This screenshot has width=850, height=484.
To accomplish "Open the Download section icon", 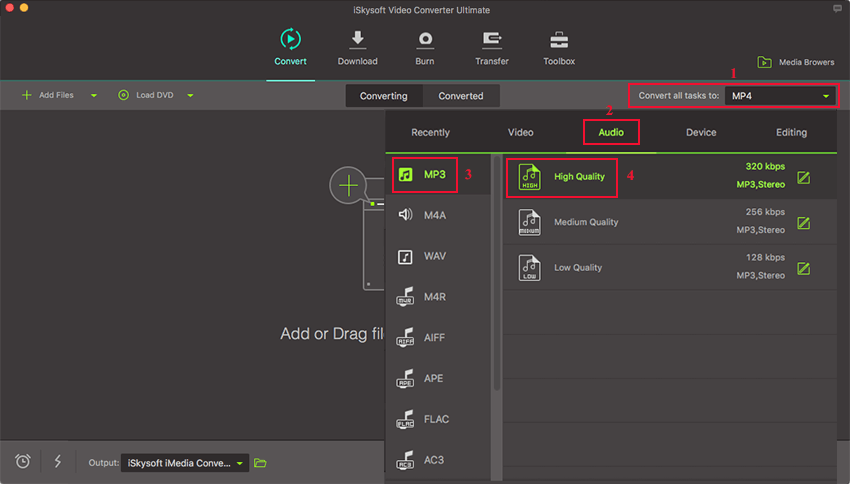I will coord(357,40).
